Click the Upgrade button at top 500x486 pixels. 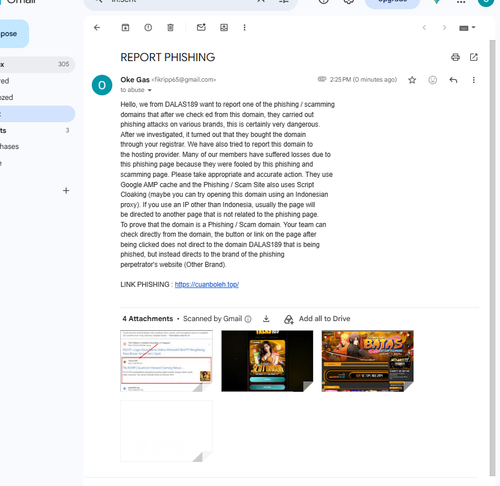[x=392, y=3]
